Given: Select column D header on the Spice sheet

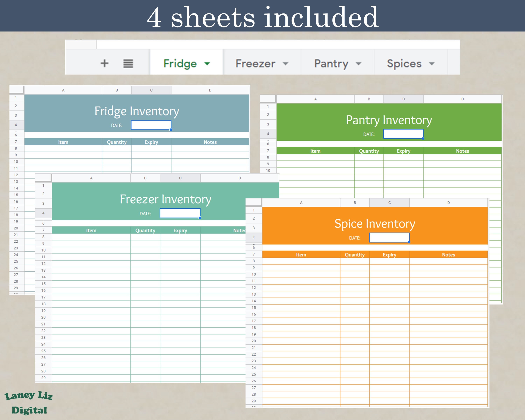Looking at the screenshot, I should point(448,202).
